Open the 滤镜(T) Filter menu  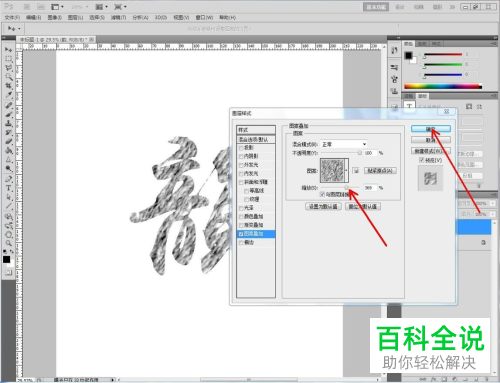coord(118,17)
